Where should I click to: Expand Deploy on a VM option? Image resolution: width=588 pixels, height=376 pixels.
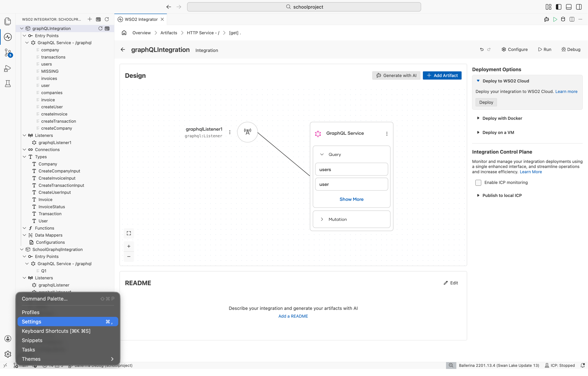pos(478,133)
